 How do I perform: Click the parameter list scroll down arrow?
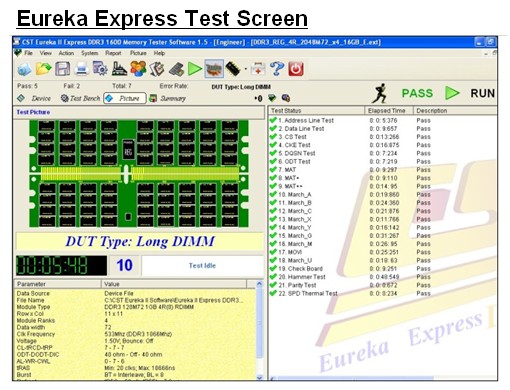point(259,377)
